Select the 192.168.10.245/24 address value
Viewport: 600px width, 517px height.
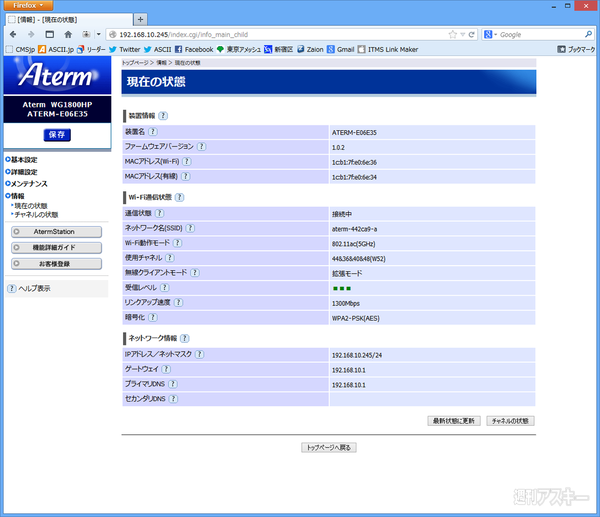click(x=357, y=356)
